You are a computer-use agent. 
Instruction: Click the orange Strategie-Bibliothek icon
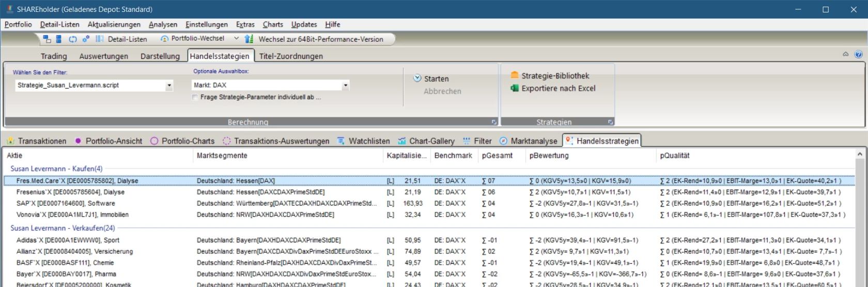pos(515,75)
